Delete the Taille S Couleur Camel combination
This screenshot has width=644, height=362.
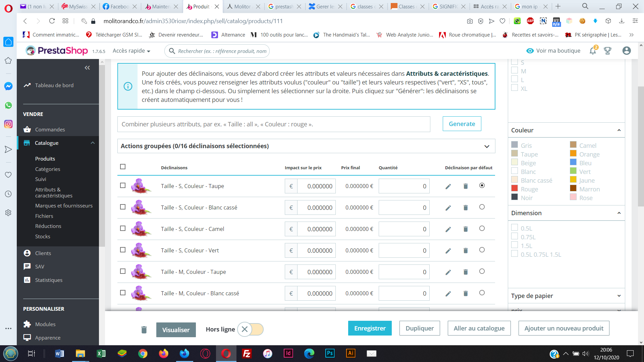click(x=466, y=229)
